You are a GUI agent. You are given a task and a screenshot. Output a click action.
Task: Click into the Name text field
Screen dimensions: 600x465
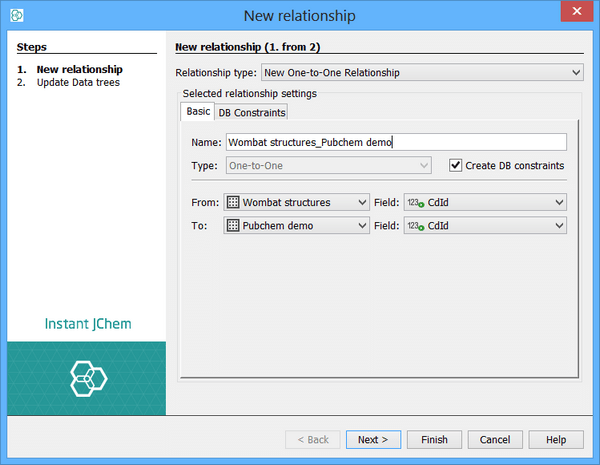[396, 142]
